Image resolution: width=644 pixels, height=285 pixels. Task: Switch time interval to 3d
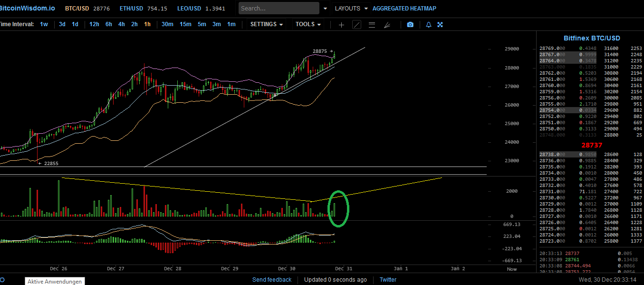tap(62, 24)
